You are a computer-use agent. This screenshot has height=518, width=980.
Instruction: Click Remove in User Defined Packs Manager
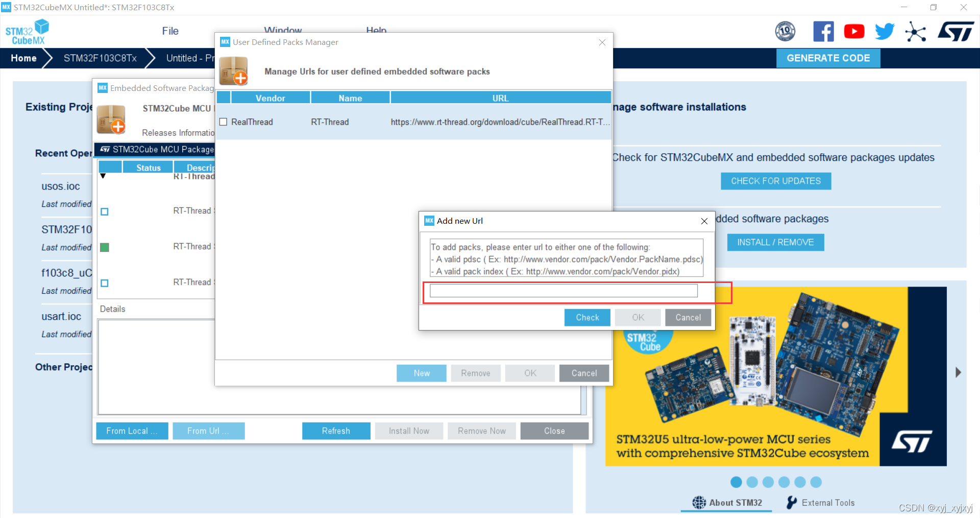(476, 373)
